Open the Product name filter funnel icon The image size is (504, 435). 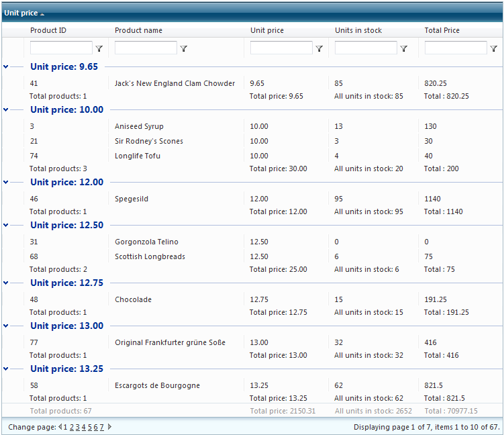click(x=183, y=48)
